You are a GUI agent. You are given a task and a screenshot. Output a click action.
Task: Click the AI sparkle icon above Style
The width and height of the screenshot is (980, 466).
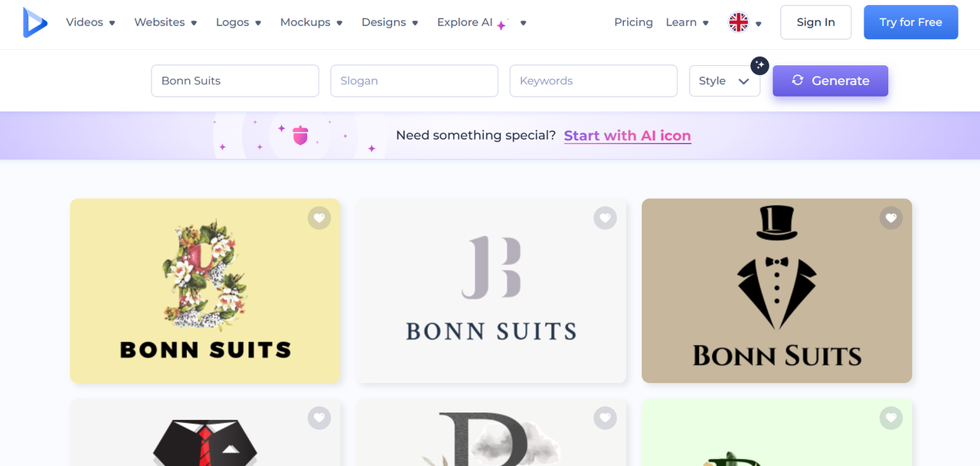click(759, 65)
